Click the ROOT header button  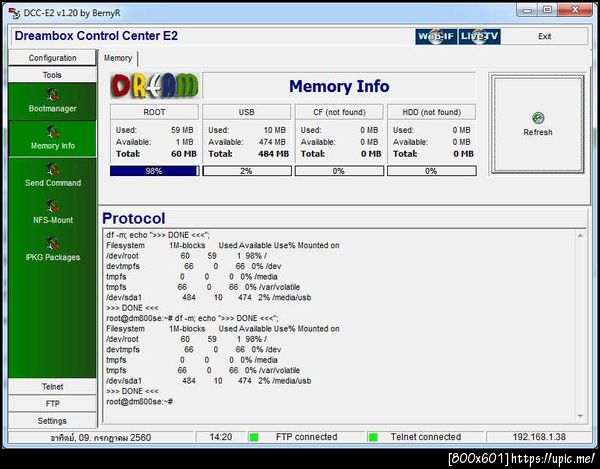[154, 112]
